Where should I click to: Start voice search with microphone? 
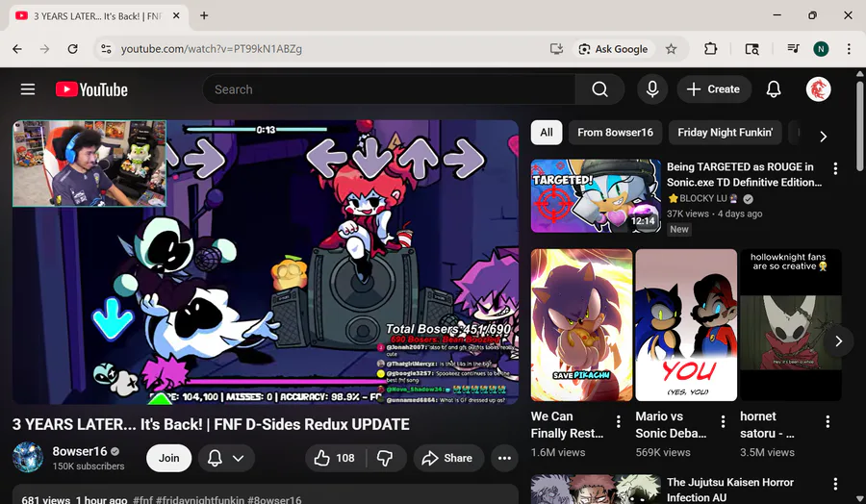click(x=652, y=88)
